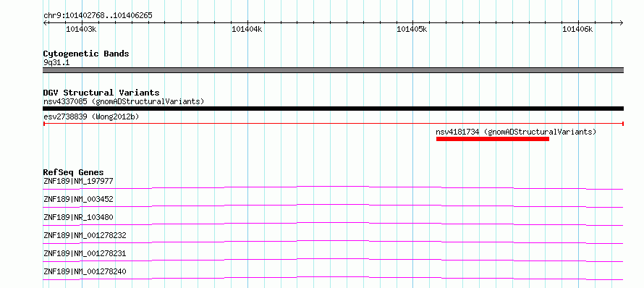Select the magenta intron line under NM_197977

click(x=333, y=187)
